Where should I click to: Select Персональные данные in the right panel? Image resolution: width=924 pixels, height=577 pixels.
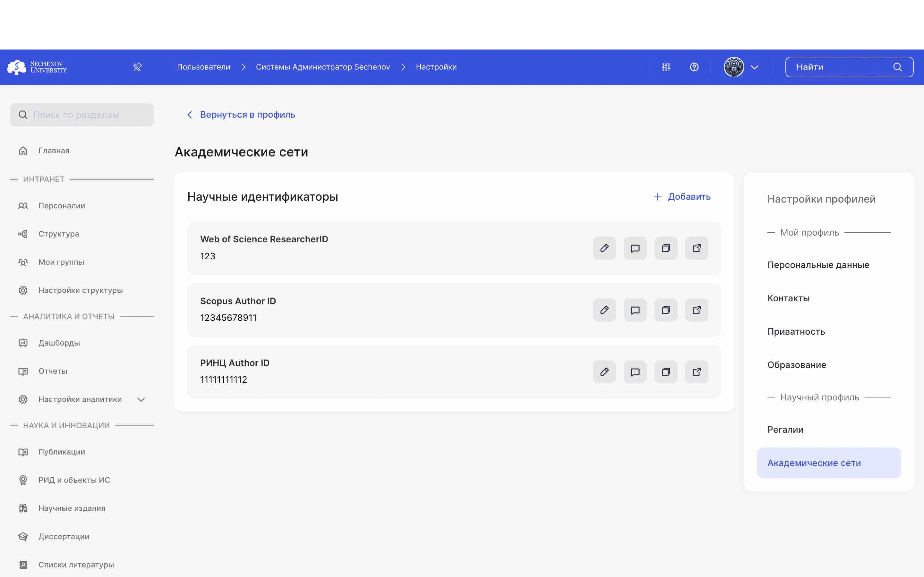coord(817,264)
